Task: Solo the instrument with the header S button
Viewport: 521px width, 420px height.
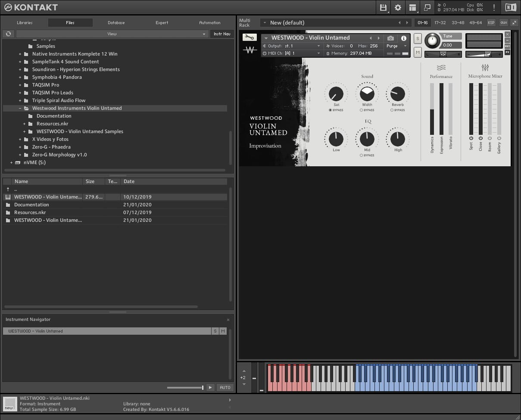Action: click(x=418, y=38)
